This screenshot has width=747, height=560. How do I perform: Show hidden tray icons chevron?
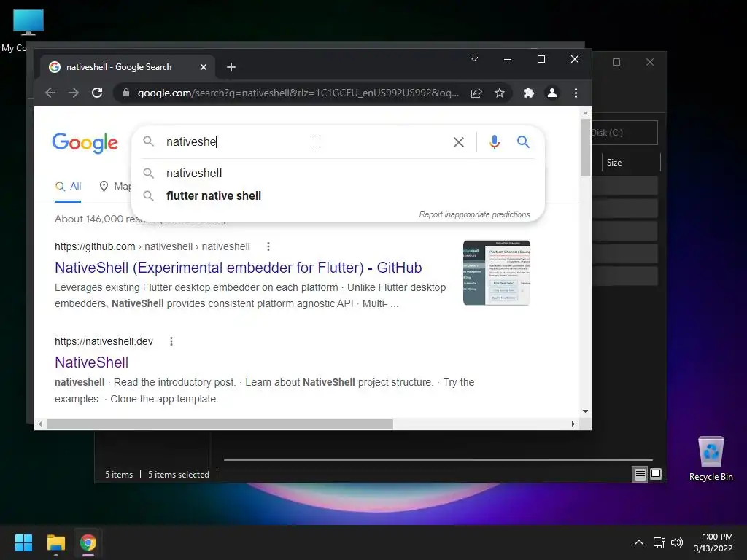coord(639,542)
